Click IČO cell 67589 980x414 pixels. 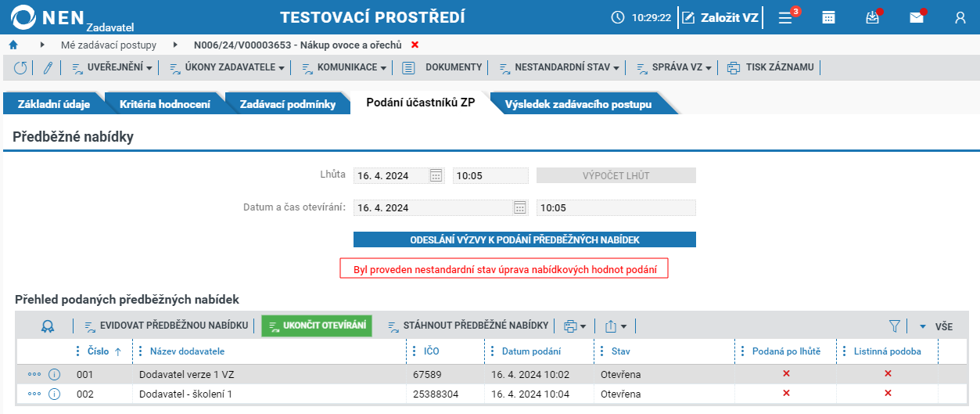[x=445, y=374]
